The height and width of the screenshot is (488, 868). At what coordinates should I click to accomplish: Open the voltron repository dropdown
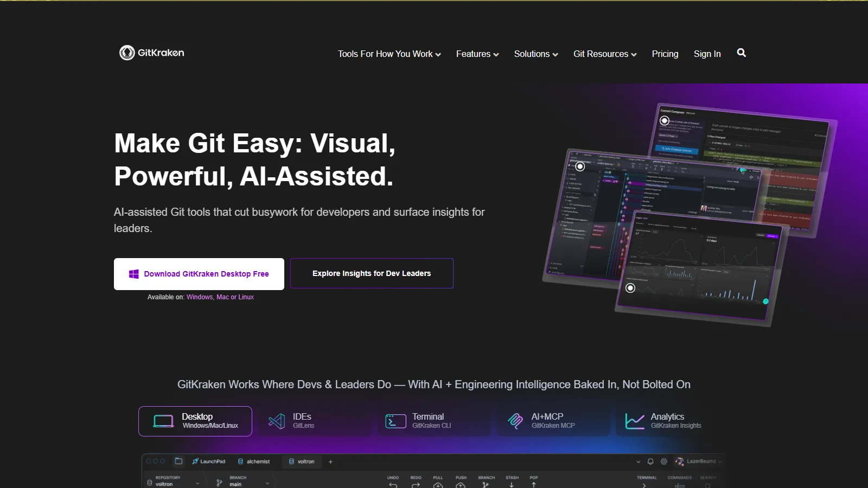(x=197, y=483)
